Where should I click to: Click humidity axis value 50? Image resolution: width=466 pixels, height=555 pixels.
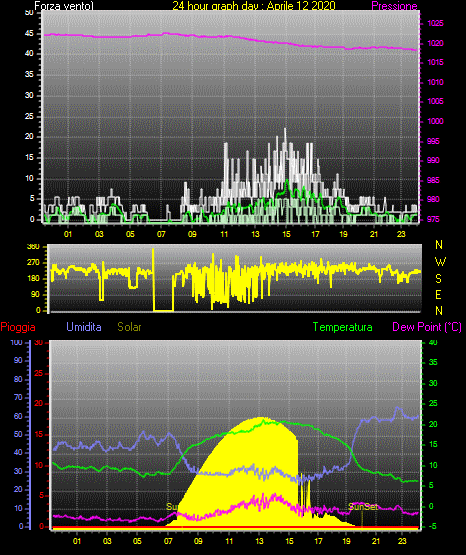(18, 434)
